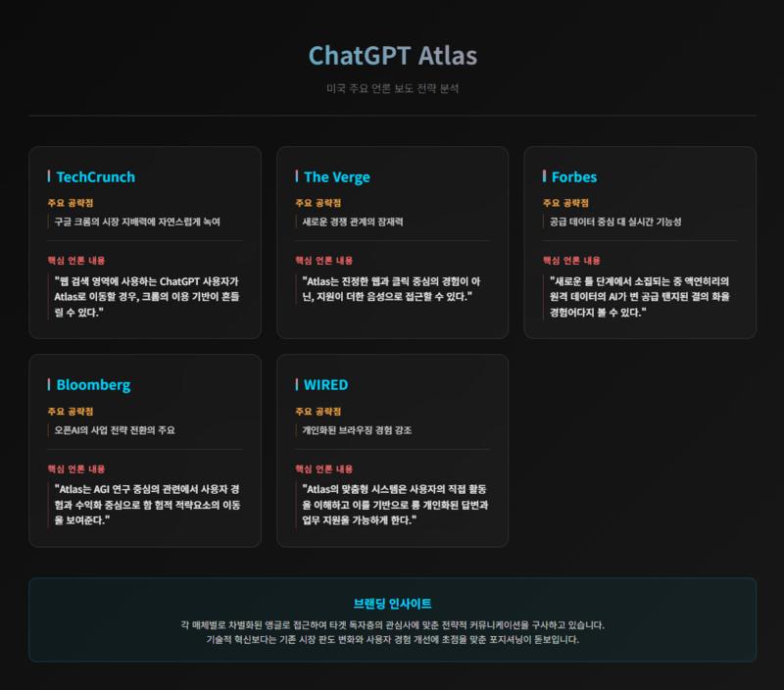Click the first sentence in 브랜딩 인사이트 box
Screen dimensions: 784x690
pos(392,624)
